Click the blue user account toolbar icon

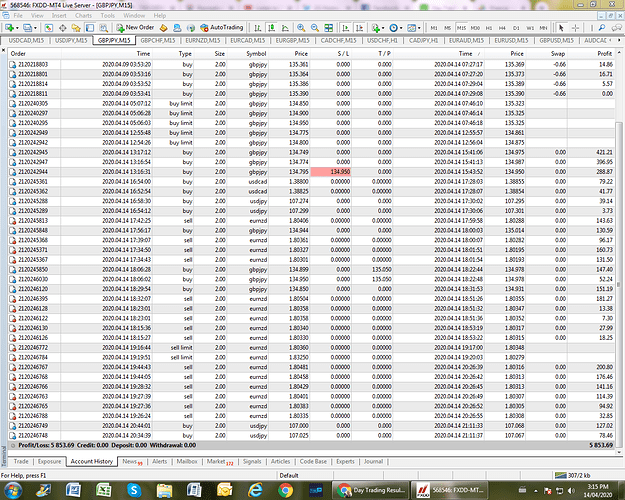pos(177,28)
